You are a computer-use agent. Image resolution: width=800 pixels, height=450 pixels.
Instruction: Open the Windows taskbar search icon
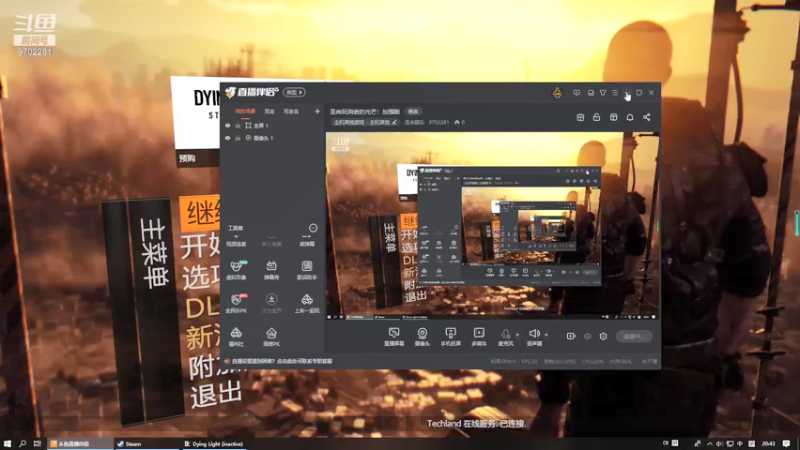(x=22, y=444)
